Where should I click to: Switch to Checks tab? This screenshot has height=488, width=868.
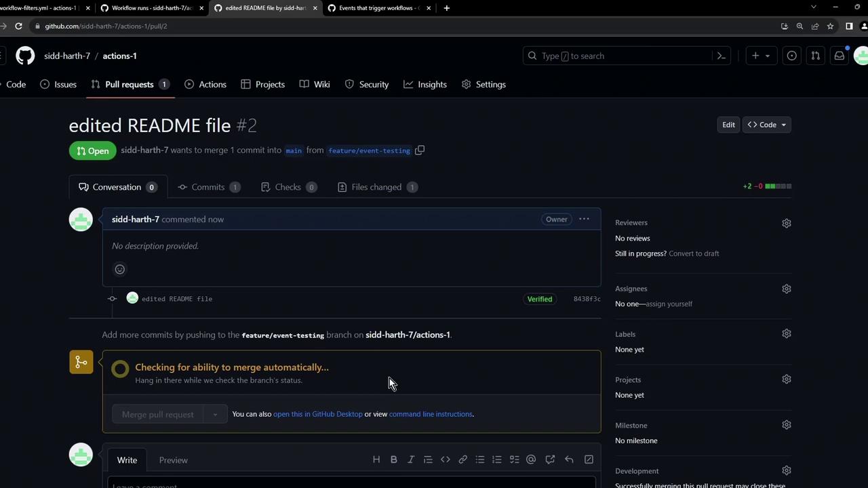(x=289, y=187)
